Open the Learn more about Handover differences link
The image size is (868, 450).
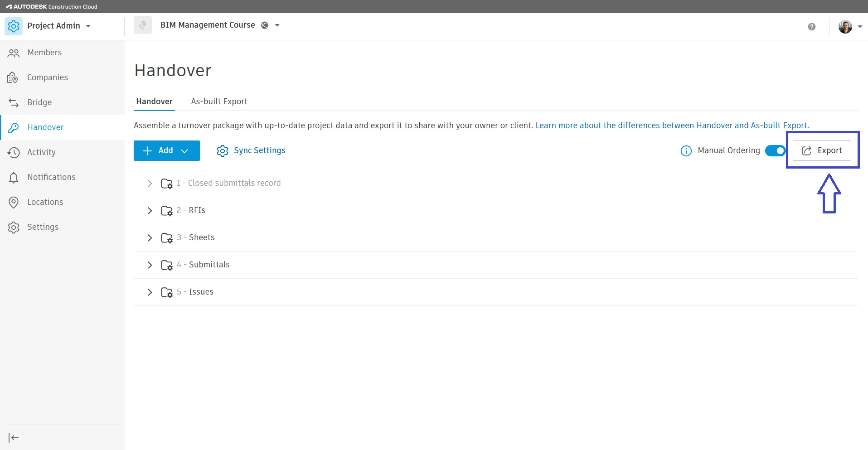[x=672, y=126]
